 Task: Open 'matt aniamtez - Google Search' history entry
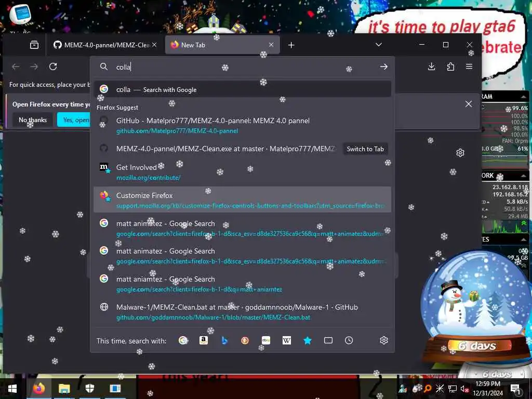pyautogui.click(x=242, y=284)
